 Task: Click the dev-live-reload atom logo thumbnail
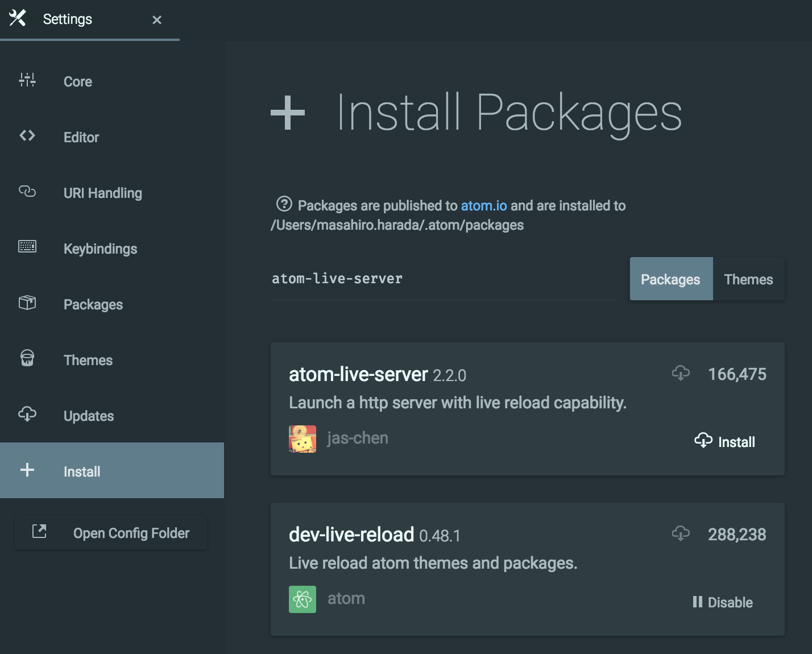point(302,599)
